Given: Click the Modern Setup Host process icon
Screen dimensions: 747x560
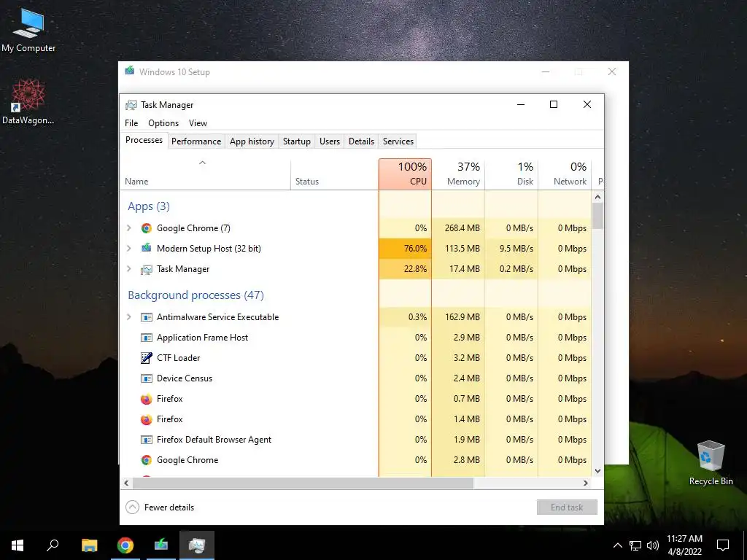Looking at the screenshot, I should (x=146, y=248).
